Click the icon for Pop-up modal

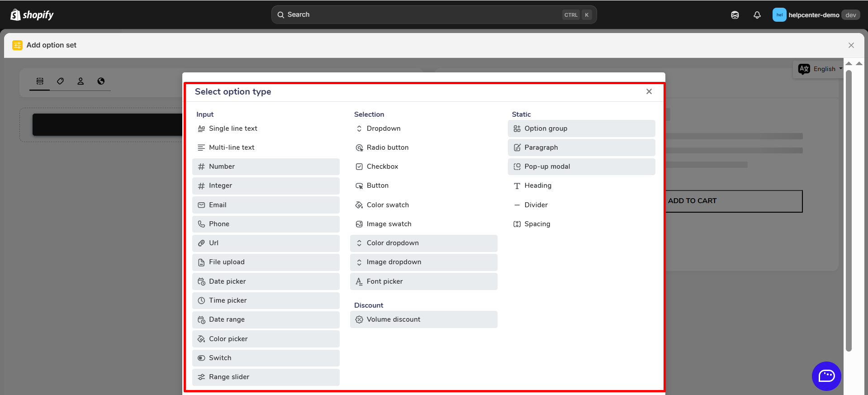517,167
